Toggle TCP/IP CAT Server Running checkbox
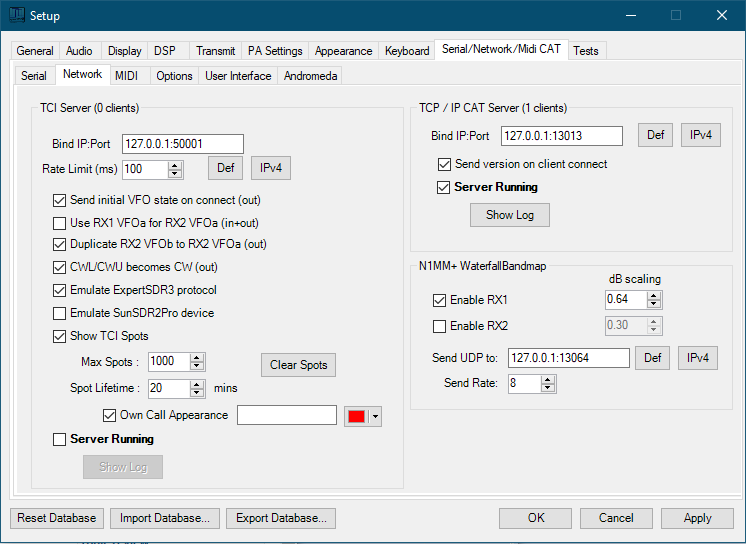746x544 pixels. pos(443,188)
